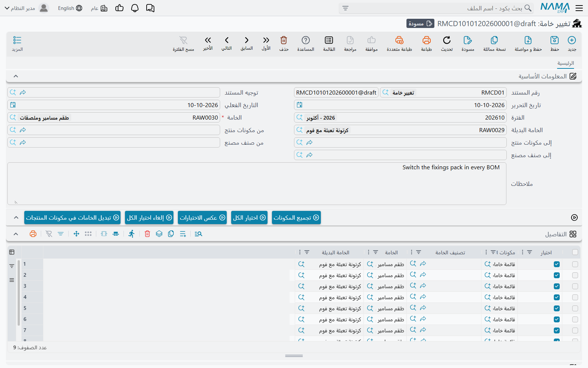Image resolution: width=588 pixels, height=368 pixels.
Task: Open the calendar picker for تاريخ التحرير
Action: tap(300, 105)
